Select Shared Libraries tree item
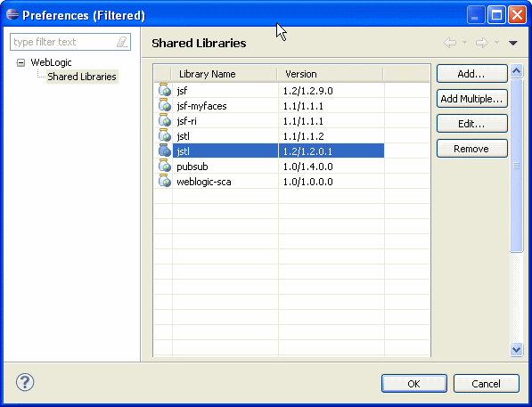This screenshot has height=407, width=532. [x=82, y=77]
